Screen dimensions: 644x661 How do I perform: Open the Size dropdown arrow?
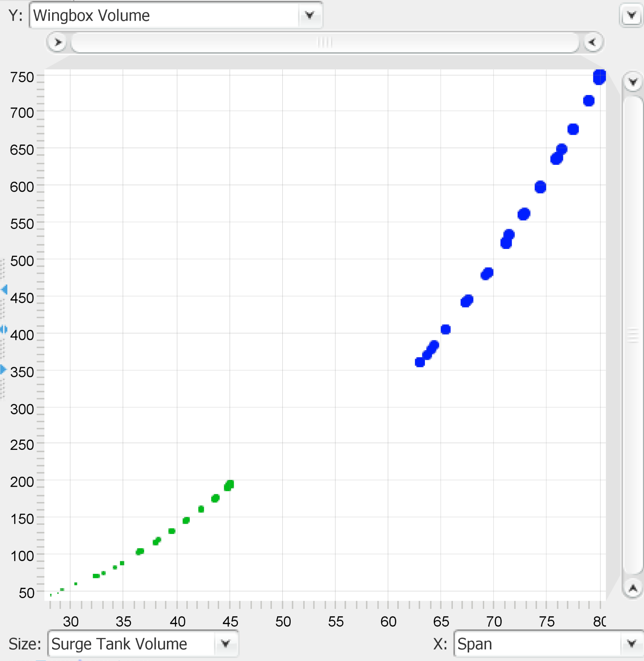(225, 643)
